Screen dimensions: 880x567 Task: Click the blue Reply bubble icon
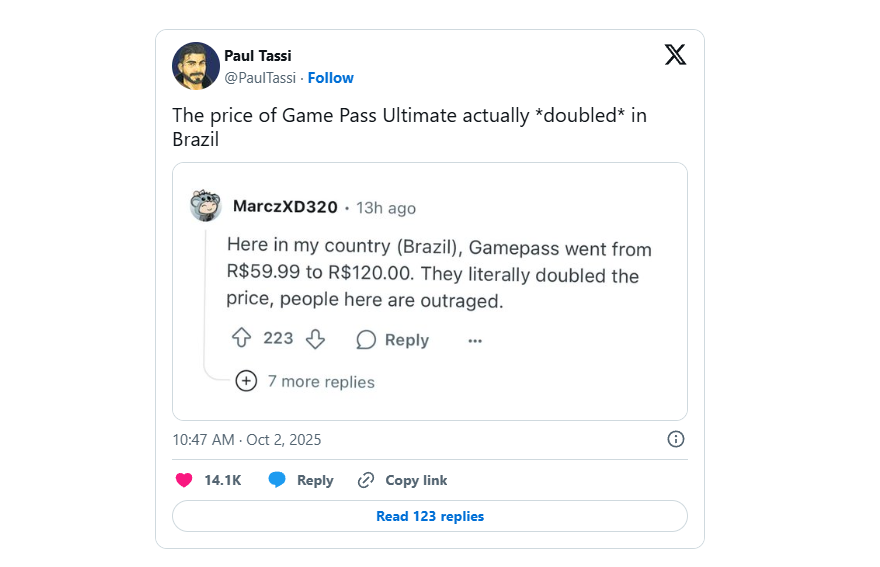click(x=277, y=480)
